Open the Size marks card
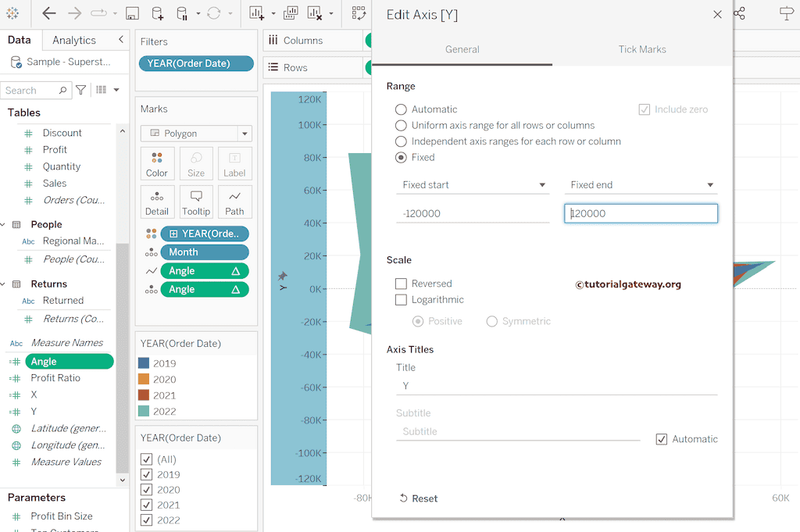 click(x=196, y=164)
